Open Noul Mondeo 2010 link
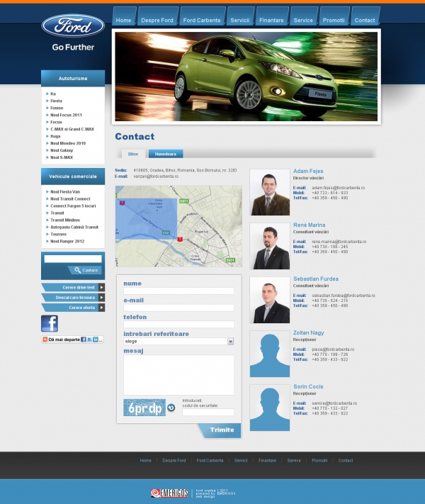Screen dimensions: 425x504 click(68, 143)
